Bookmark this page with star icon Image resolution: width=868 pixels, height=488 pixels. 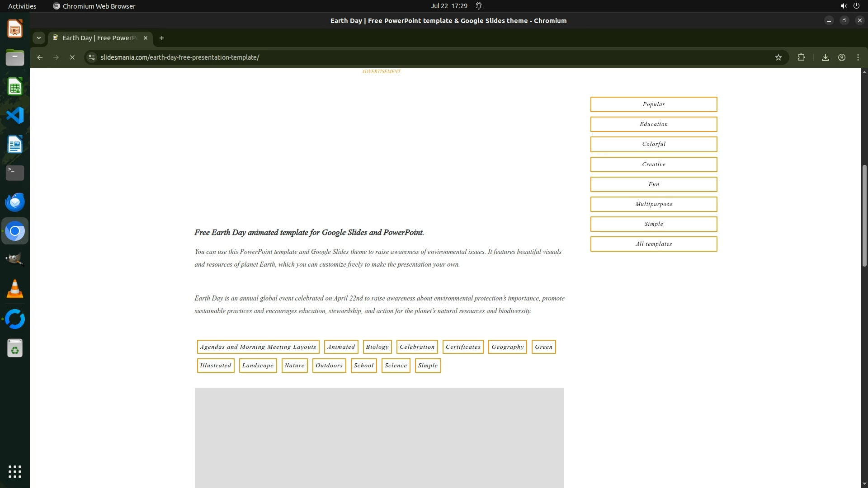click(778, 57)
